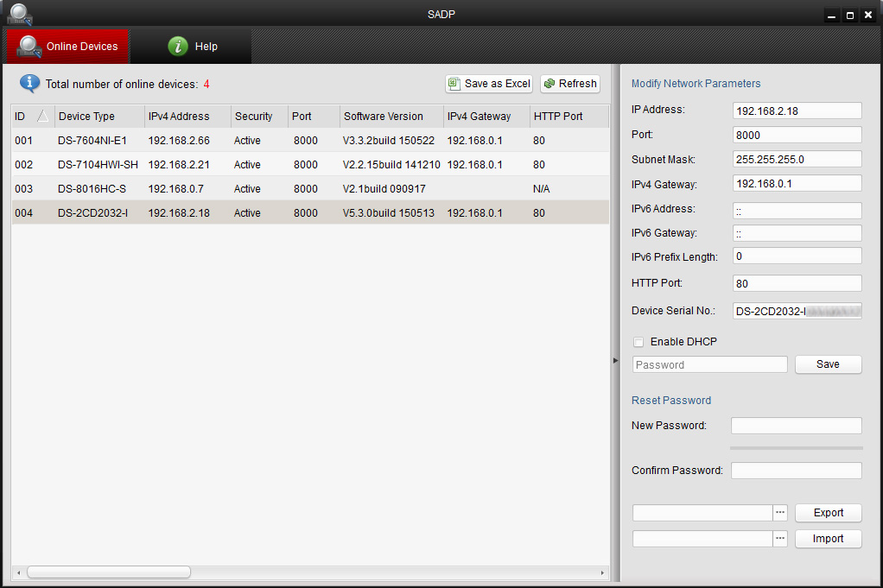Edit the IPv6 Address field
883x588 pixels.
(797, 211)
